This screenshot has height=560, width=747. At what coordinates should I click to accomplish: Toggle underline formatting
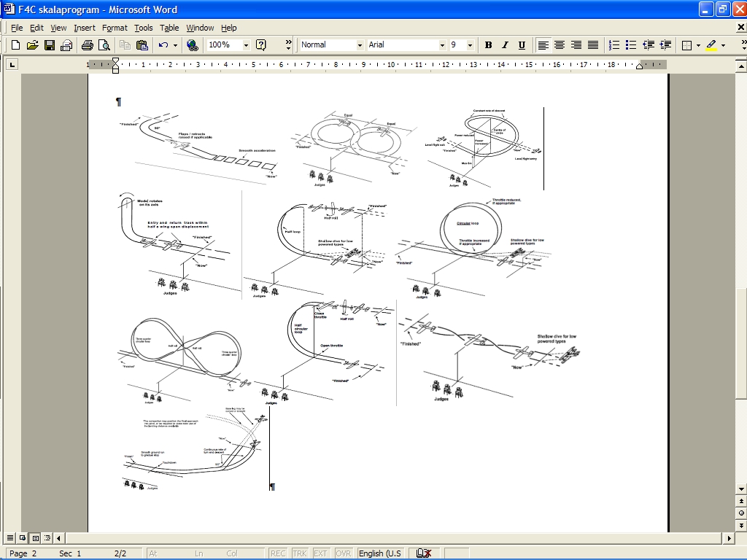click(x=522, y=45)
